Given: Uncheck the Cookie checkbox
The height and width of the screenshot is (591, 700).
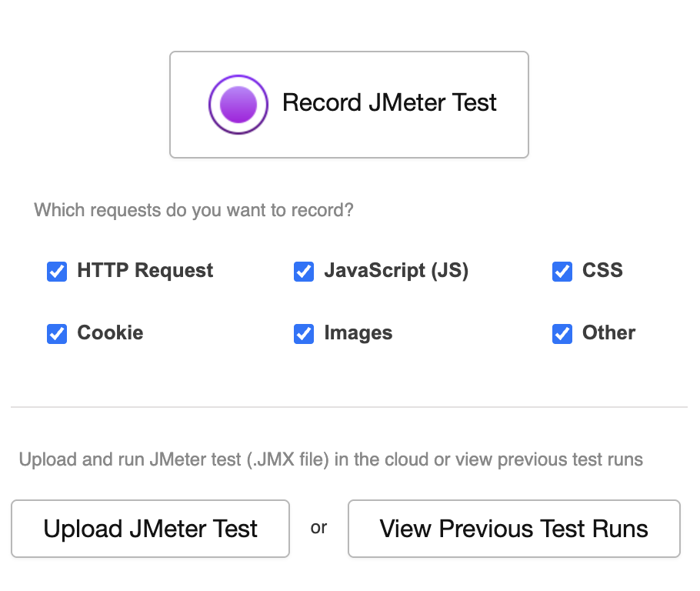Looking at the screenshot, I should tap(57, 334).
